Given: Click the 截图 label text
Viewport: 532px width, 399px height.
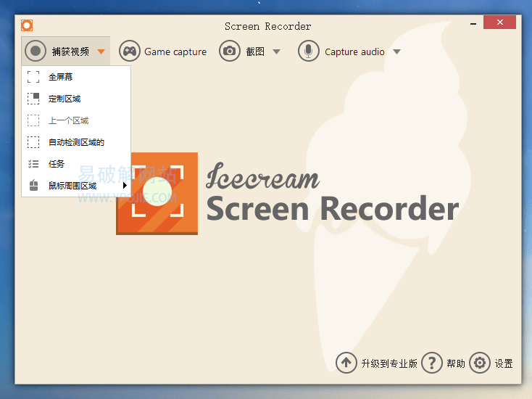Looking at the screenshot, I should (255, 52).
